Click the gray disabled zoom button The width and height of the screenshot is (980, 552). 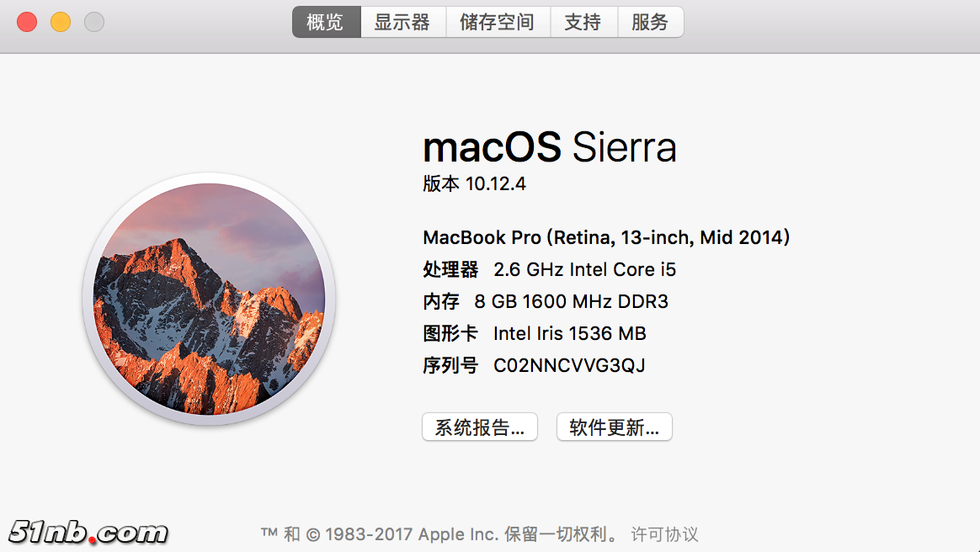click(x=94, y=22)
